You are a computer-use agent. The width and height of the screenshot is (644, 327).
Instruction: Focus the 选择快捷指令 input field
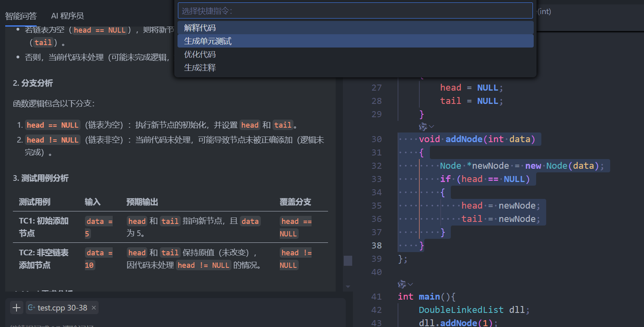(x=355, y=11)
